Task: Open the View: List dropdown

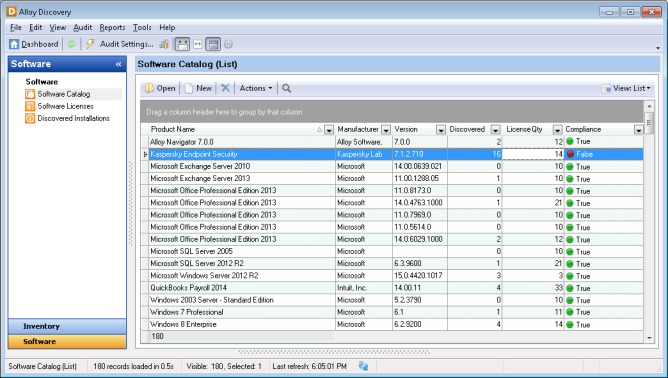Action: (626, 88)
